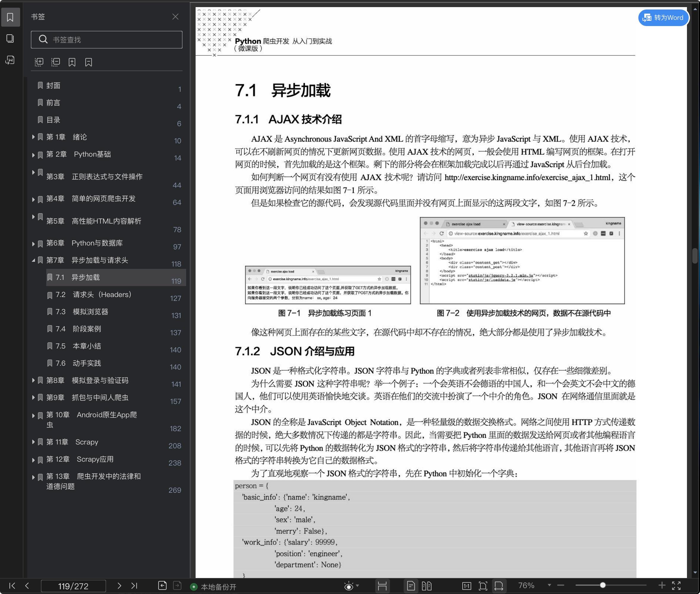
Task: Click the zoom in plus button
Action: point(661,585)
